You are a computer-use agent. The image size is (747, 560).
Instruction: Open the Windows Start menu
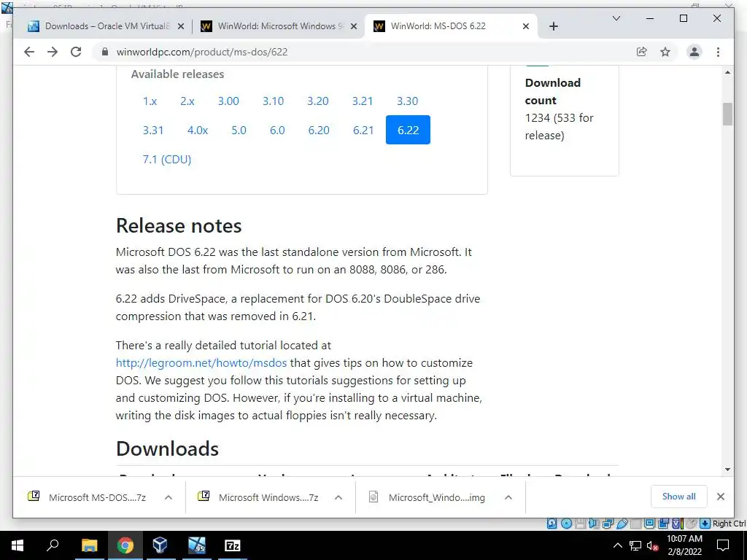coord(18,545)
